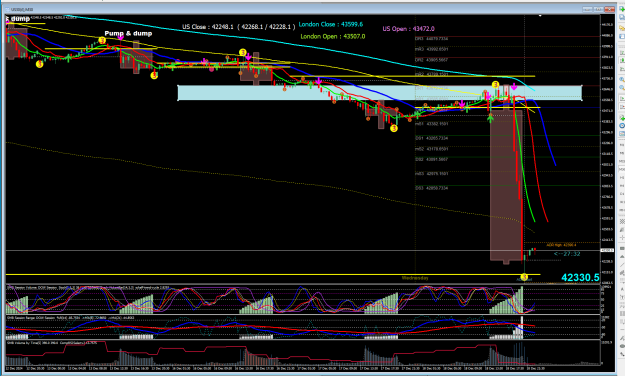
Task: Click the 'Wednesday' day label
Action: click(415, 278)
